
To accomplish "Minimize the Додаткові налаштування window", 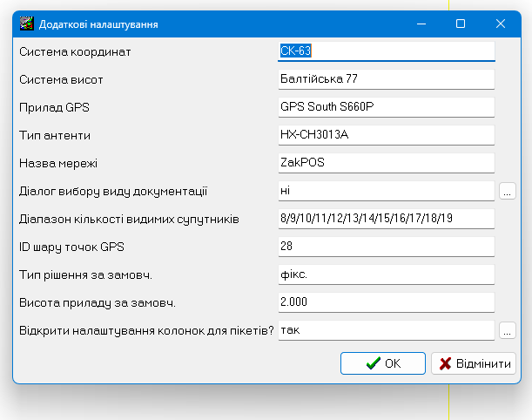I will click(x=421, y=24).
